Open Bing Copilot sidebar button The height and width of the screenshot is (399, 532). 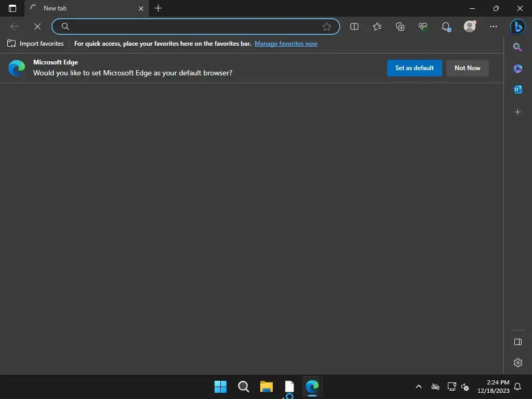[x=518, y=26]
